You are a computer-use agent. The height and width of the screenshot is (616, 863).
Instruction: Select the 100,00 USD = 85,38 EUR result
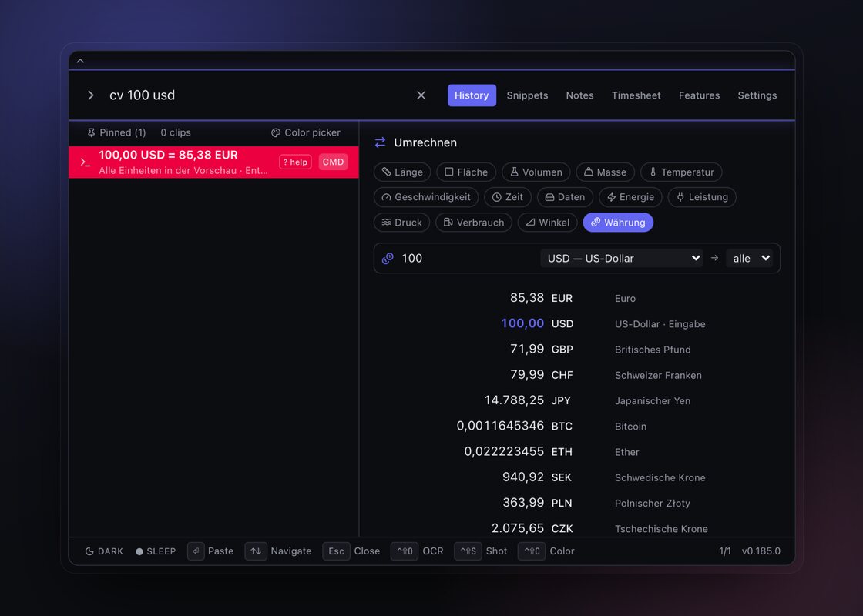click(213, 162)
